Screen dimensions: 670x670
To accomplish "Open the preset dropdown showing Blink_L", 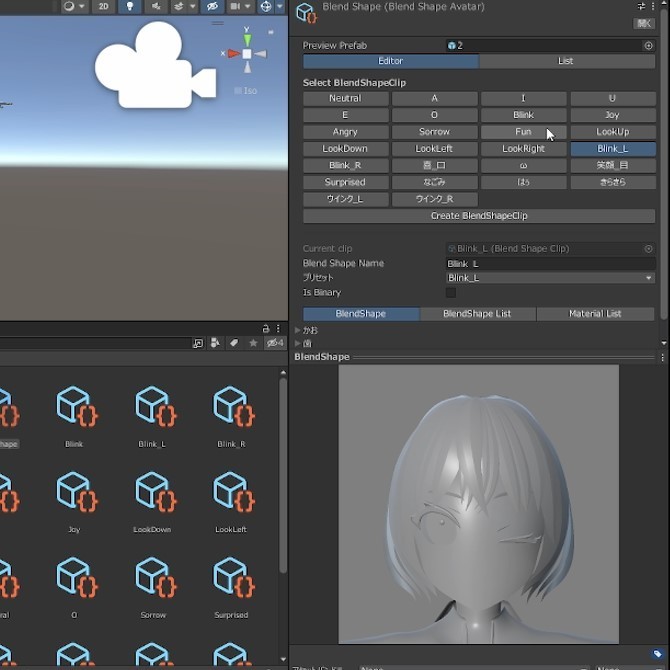I will 550,278.
